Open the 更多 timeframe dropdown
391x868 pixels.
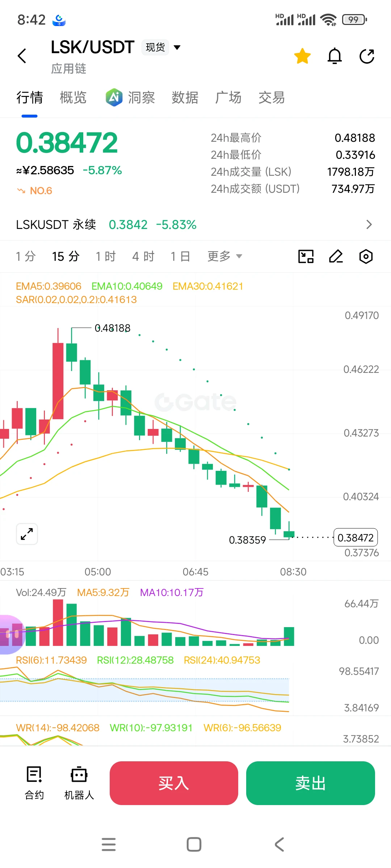tap(224, 256)
